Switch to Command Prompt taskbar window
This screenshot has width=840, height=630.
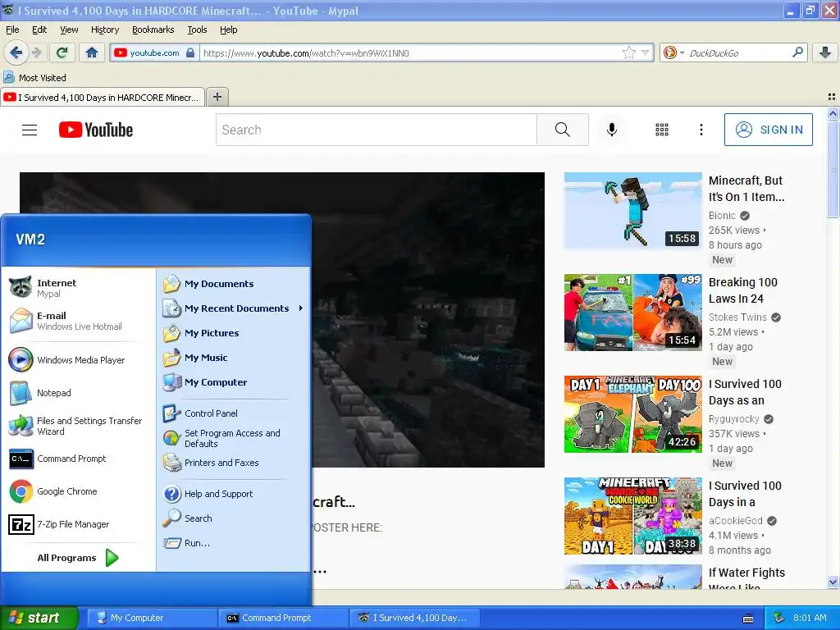pos(283,618)
